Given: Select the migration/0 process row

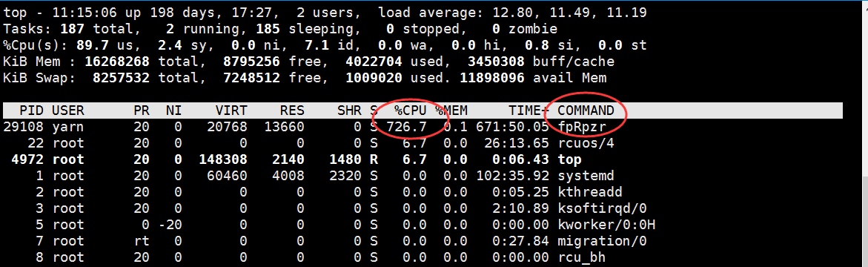Looking at the screenshot, I should [x=423, y=241].
